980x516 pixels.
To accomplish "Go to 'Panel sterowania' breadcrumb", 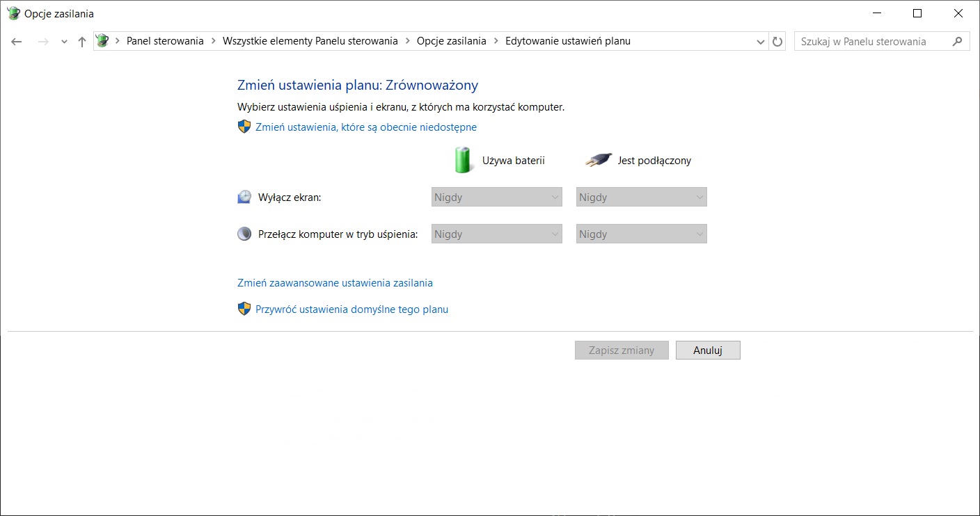I will 165,41.
